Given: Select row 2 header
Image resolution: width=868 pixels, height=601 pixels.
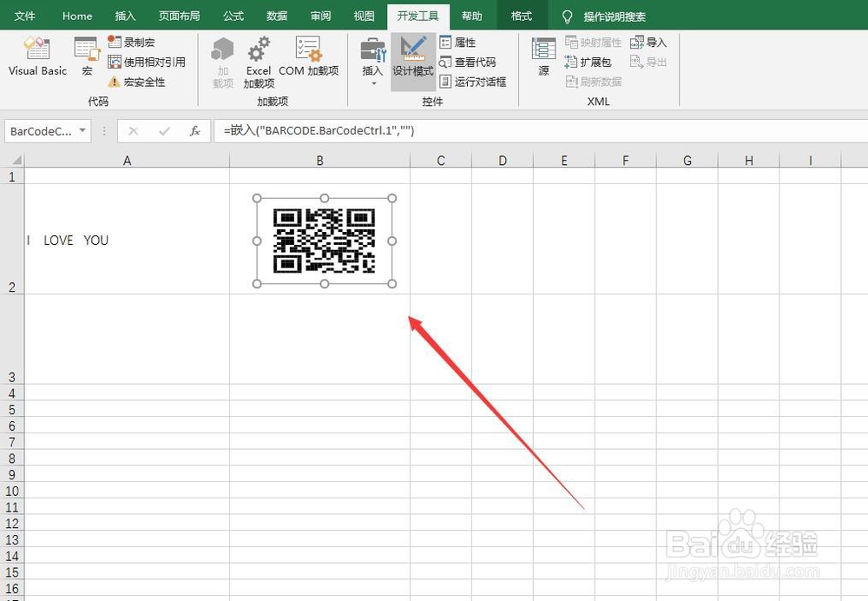Looking at the screenshot, I should pyautogui.click(x=12, y=240).
